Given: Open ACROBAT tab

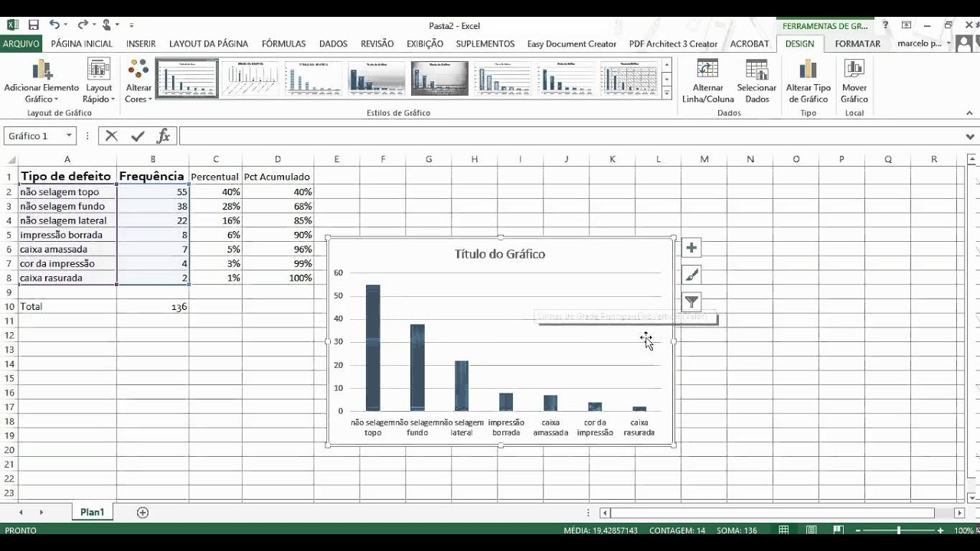Looking at the screenshot, I should (750, 44).
